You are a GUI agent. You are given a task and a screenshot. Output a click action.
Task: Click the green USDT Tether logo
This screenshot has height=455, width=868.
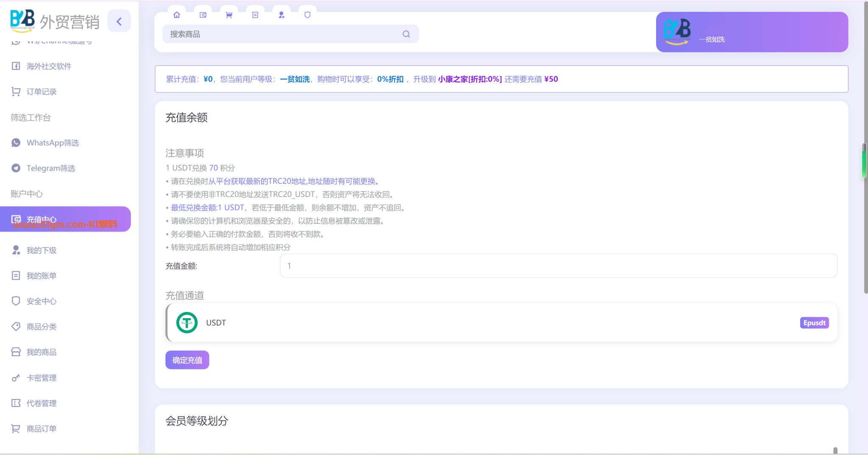click(x=187, y=322)
